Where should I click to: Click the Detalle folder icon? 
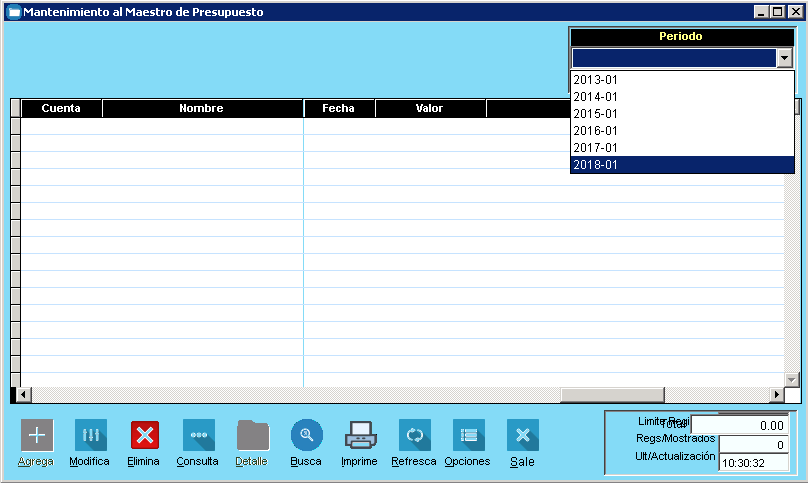point(252,435)
